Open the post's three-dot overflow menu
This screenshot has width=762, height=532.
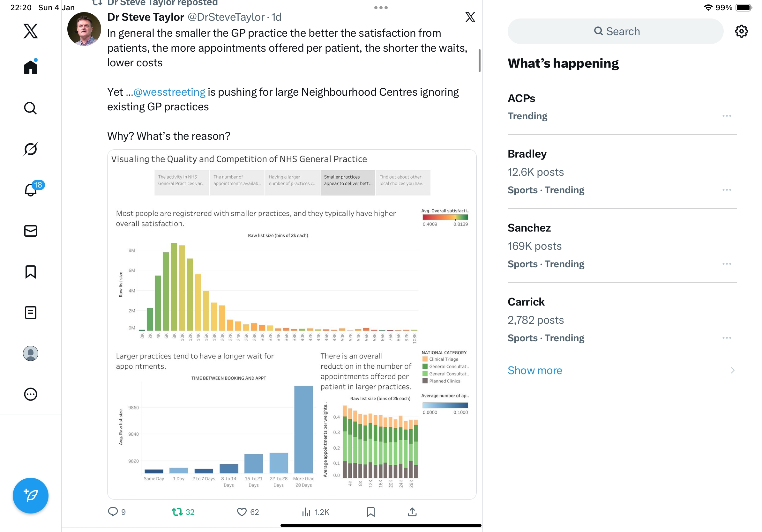[381, 8]
